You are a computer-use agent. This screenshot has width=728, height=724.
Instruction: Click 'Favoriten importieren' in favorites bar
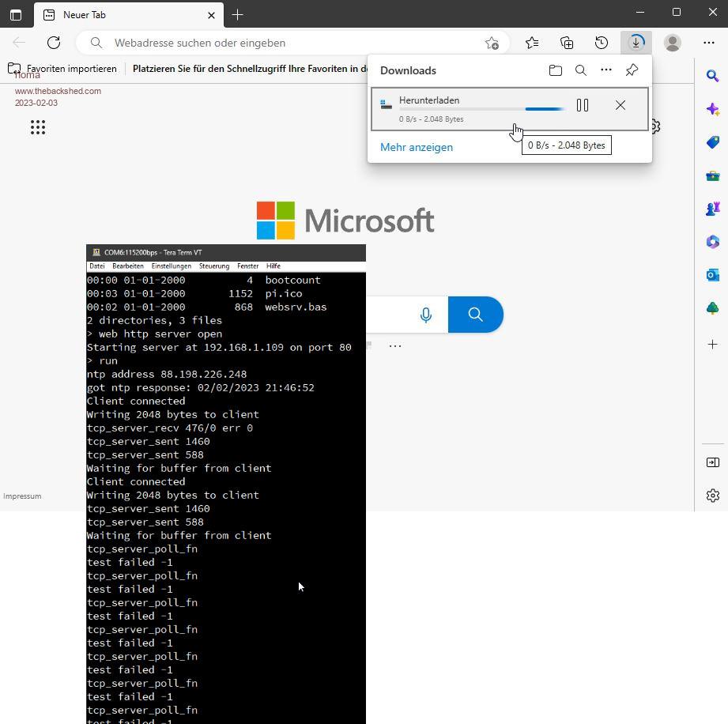coord(62,69)
